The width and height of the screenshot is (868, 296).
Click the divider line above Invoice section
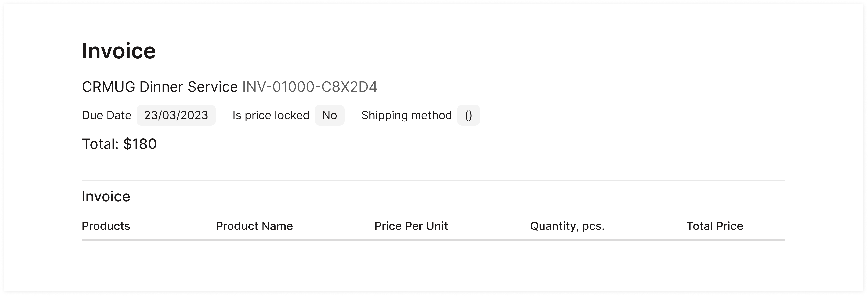tap(433, 180)
